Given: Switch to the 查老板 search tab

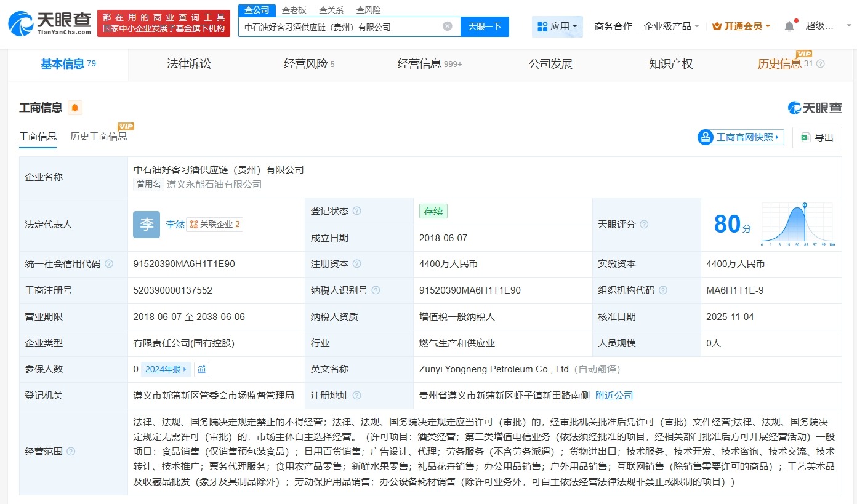Looking at the screenshot, I should click(294, 9).
